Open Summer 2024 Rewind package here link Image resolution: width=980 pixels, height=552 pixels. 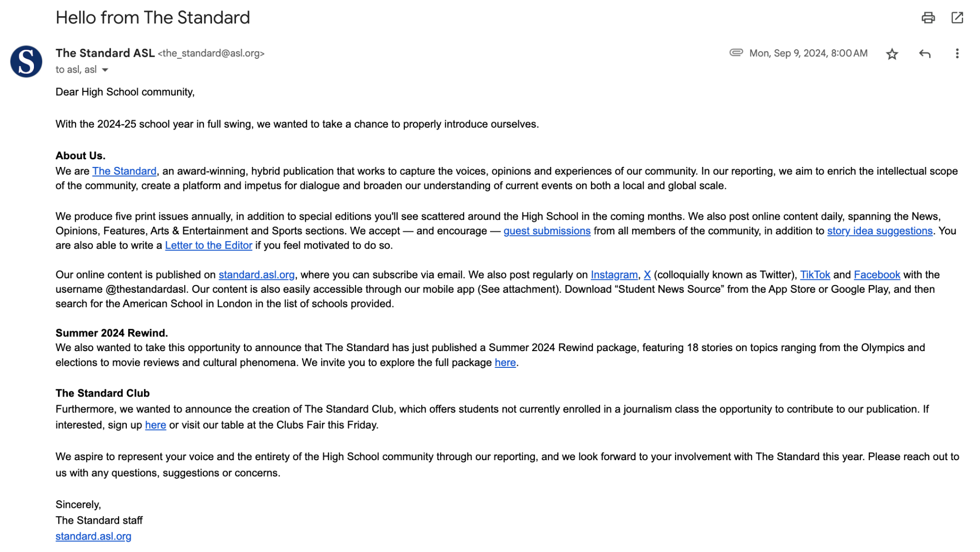505,363
